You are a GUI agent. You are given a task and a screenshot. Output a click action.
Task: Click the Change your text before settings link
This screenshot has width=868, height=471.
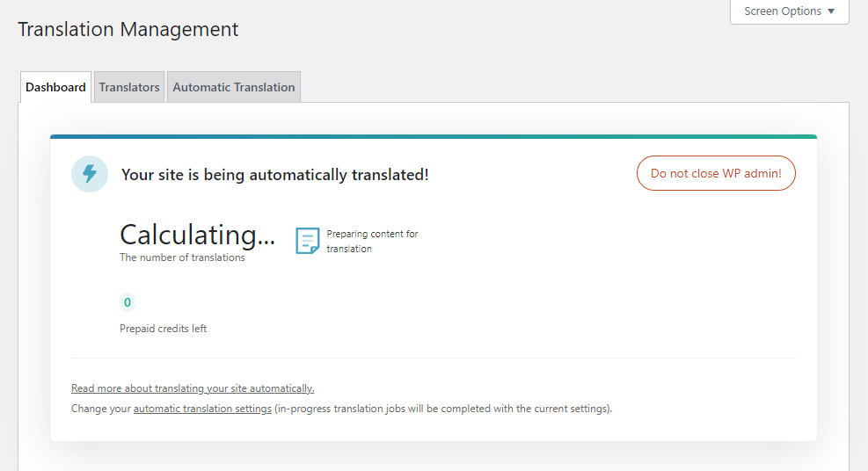pyautogui.click(x=101, y=409)
